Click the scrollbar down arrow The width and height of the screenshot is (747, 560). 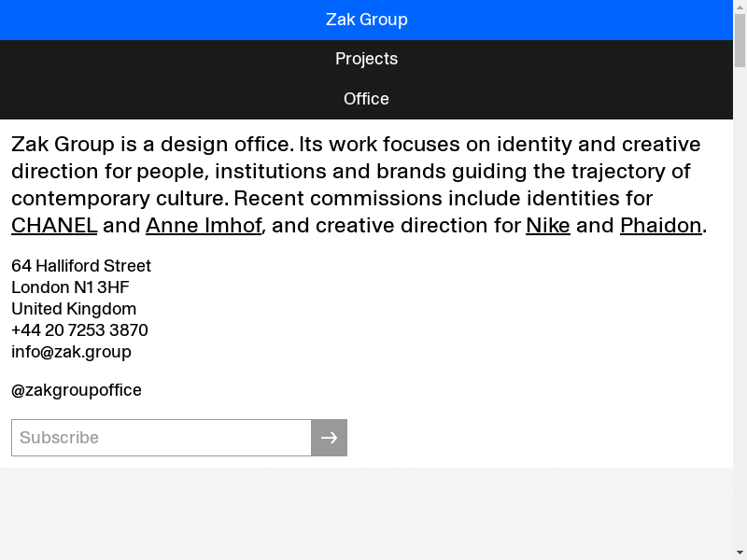tap(740, 553)
